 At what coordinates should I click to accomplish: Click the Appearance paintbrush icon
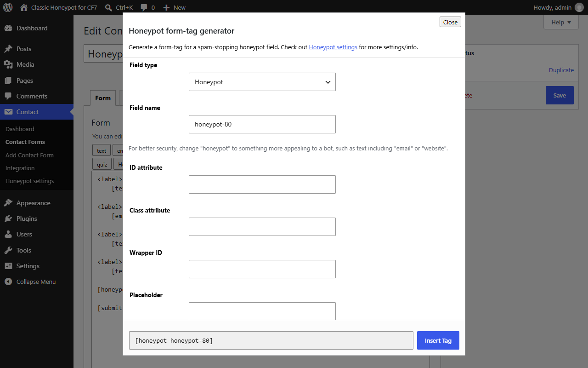(x=8, y=203)
